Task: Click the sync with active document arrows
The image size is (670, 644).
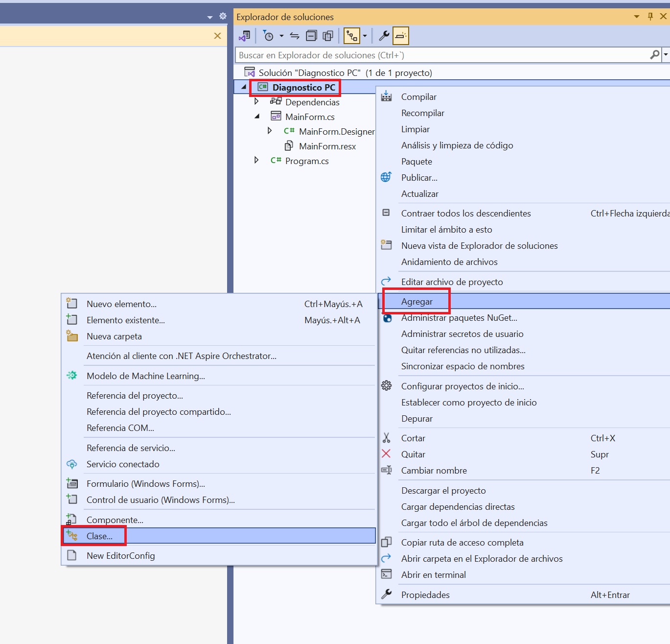Action: [295, 36]
